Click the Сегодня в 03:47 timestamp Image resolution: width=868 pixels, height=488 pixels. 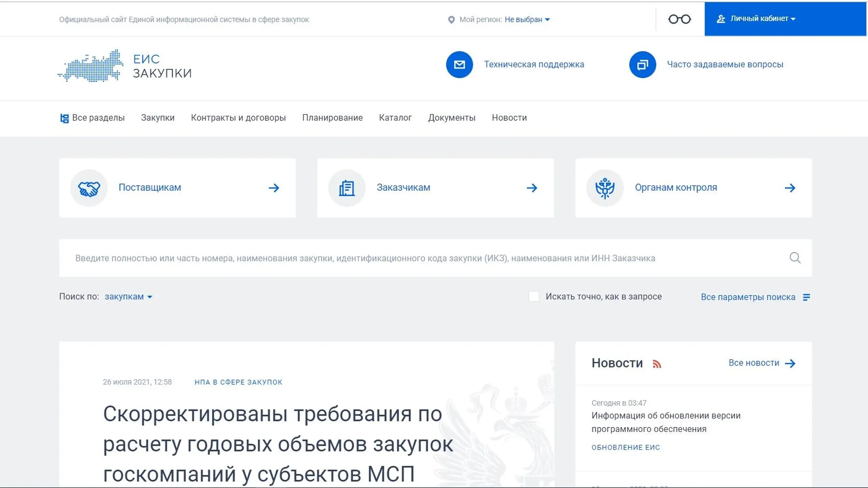(619, 403)
